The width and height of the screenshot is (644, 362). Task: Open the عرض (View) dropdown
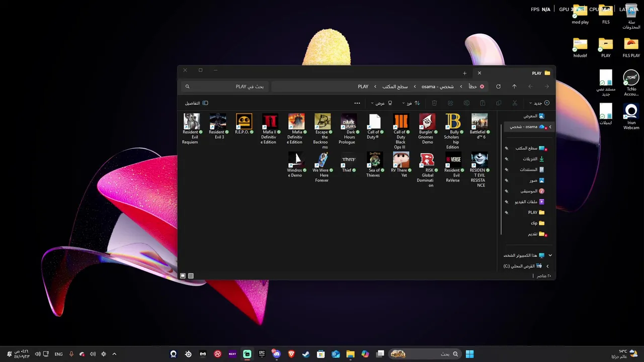click(x=381, y=103)
